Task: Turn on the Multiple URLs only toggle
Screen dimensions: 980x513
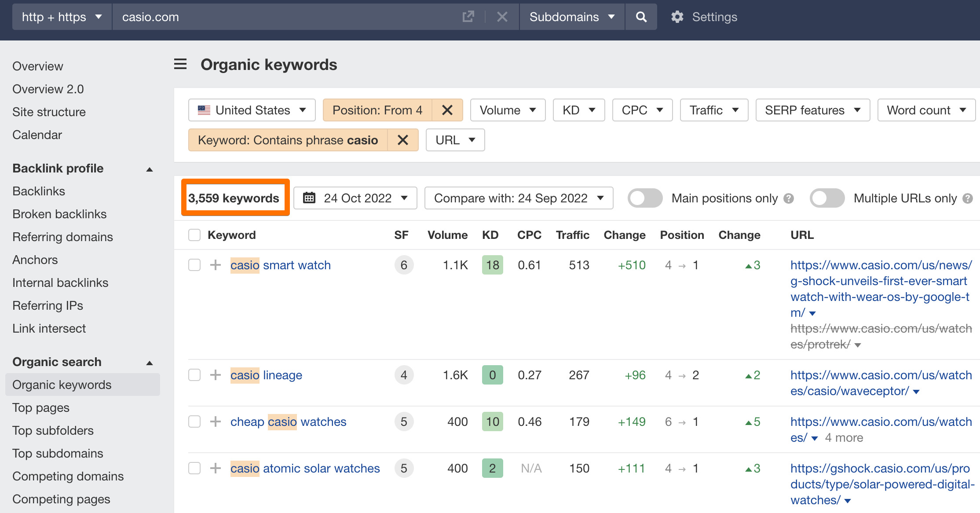Action: point(827,198)
